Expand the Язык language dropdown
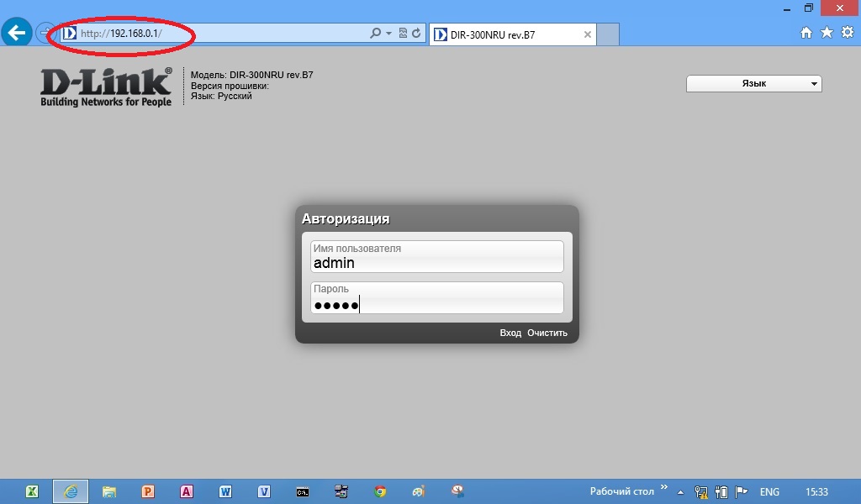The width and height of the screenshot is (861, 504). [x=754, y=84]
